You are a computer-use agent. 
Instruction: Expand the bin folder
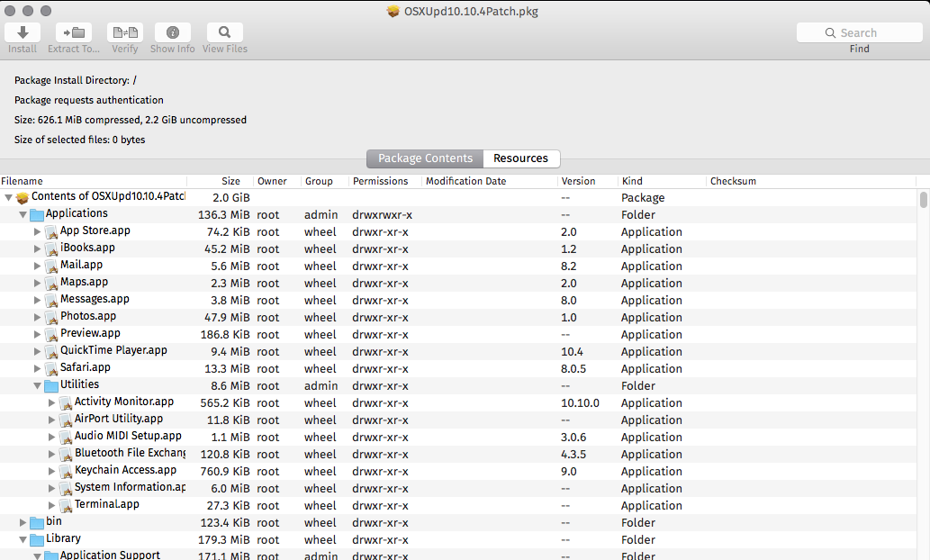(23, 522)
